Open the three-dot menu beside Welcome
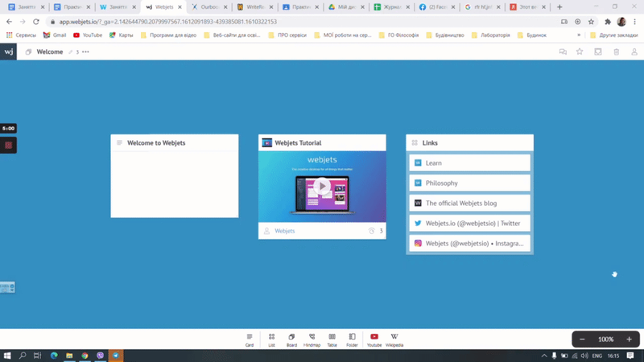Viewport: 644px width, 362px height. (x=86, y=51)
